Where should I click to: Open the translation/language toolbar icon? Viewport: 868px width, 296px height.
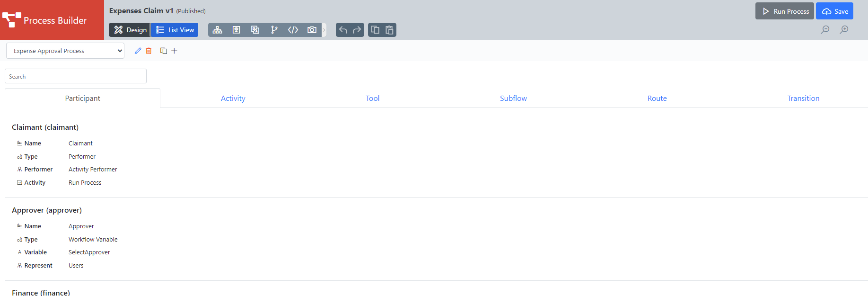[255, 30]
